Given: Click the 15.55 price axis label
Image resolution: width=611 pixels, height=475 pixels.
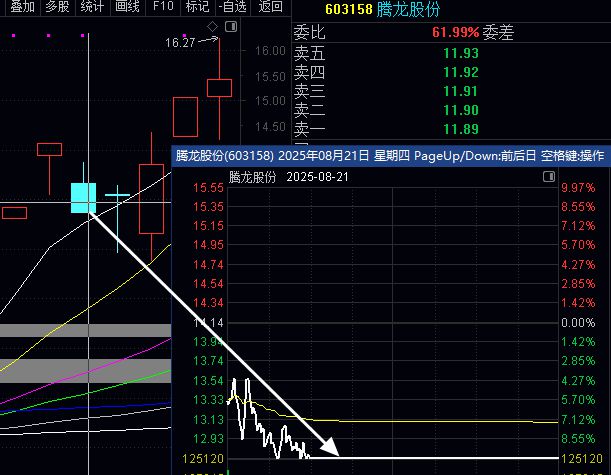Looking at the screenshot, I should tap(208, 188).
